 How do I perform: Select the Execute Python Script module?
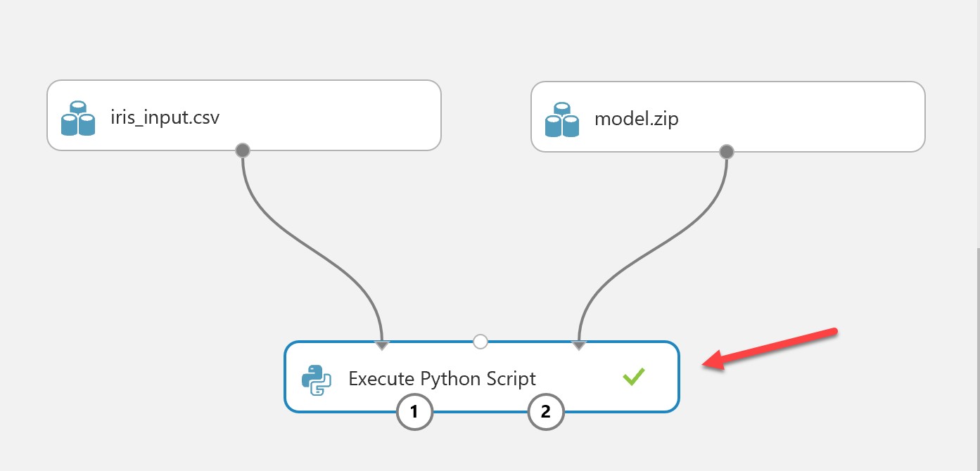pyautogui.click(x=481, y=378)
